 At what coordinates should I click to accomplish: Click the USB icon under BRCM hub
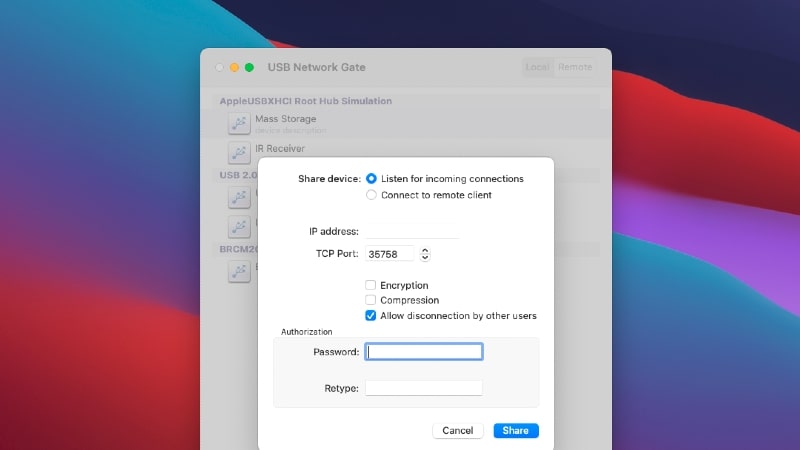point(239,271)
